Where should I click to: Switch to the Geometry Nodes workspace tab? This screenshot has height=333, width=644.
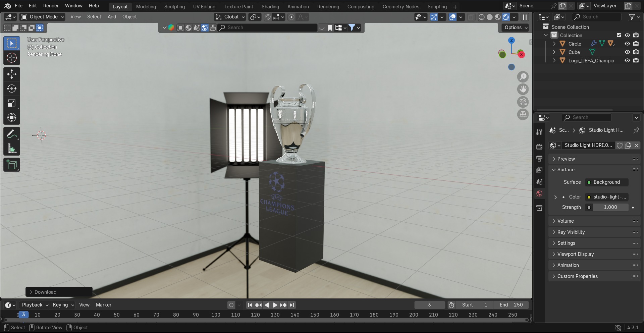[x=401, y=6]
